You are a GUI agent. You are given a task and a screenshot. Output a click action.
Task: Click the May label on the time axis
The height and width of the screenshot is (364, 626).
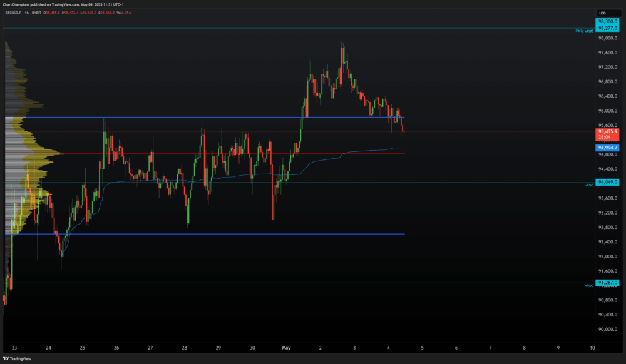click(286, 348)
